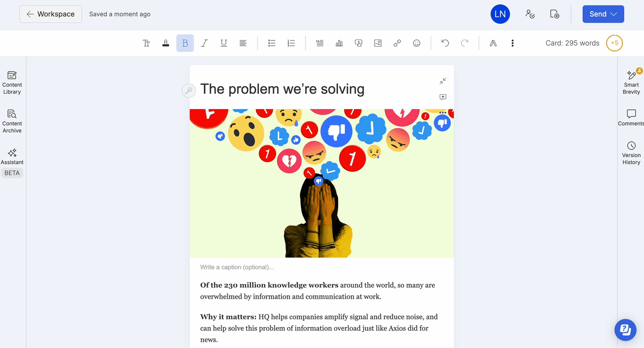The height and width of the screenshot is (348, 644).
Task: Click the 'Card: 295 words' count
Action: [x=572, y=43]
